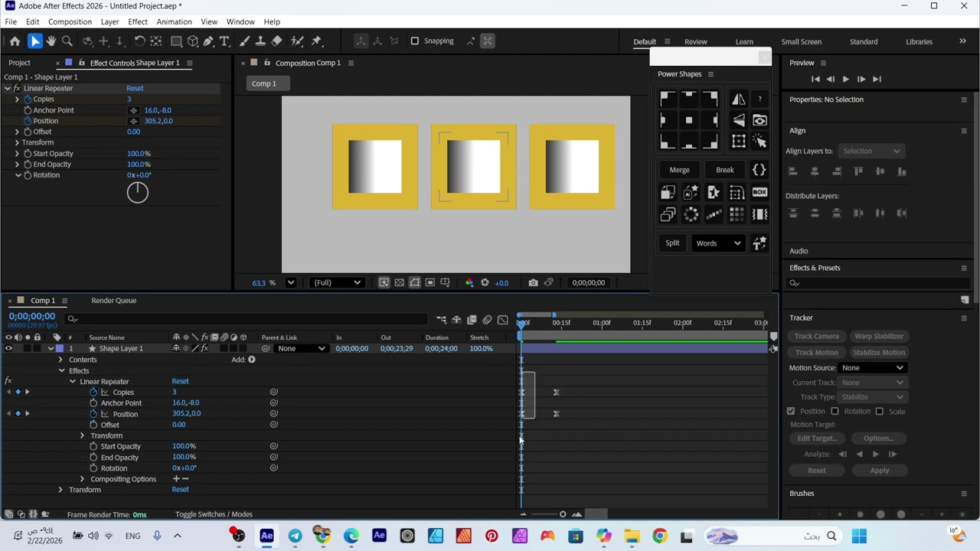Toggle the Linear Repeater fx switch
This screenshot has width=980, height=551.
pos(16,89)
